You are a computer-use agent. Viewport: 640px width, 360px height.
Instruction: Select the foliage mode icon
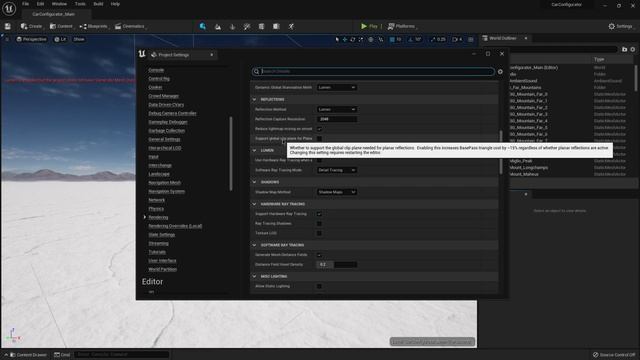pos(232,27)
